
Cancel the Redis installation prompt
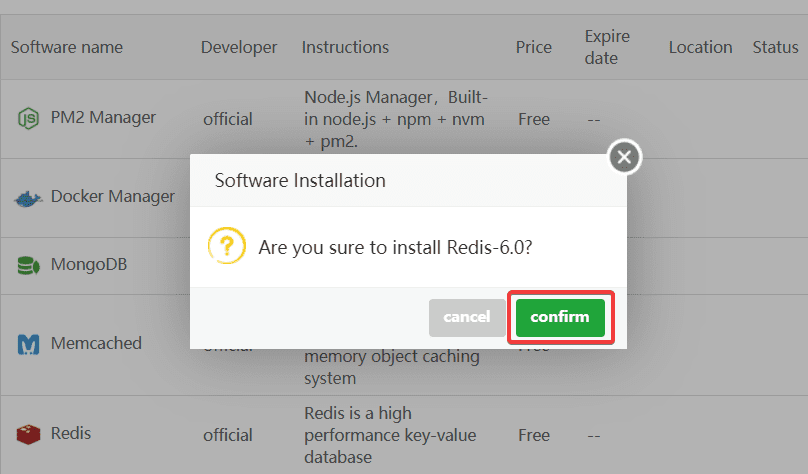tap(466, 317)
